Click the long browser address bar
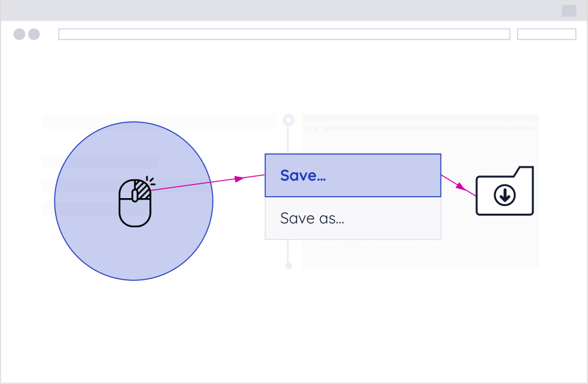This screenshot has height=384, width=588. [x=284, y=34]
